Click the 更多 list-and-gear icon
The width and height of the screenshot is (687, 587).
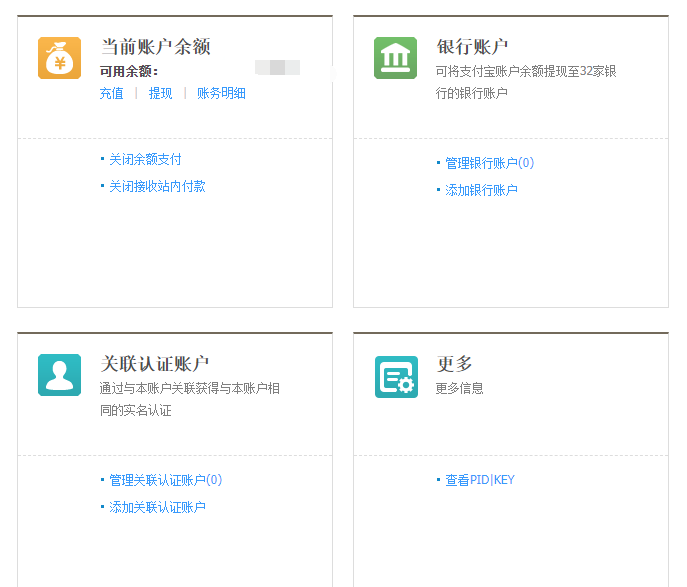pos(395,376)
